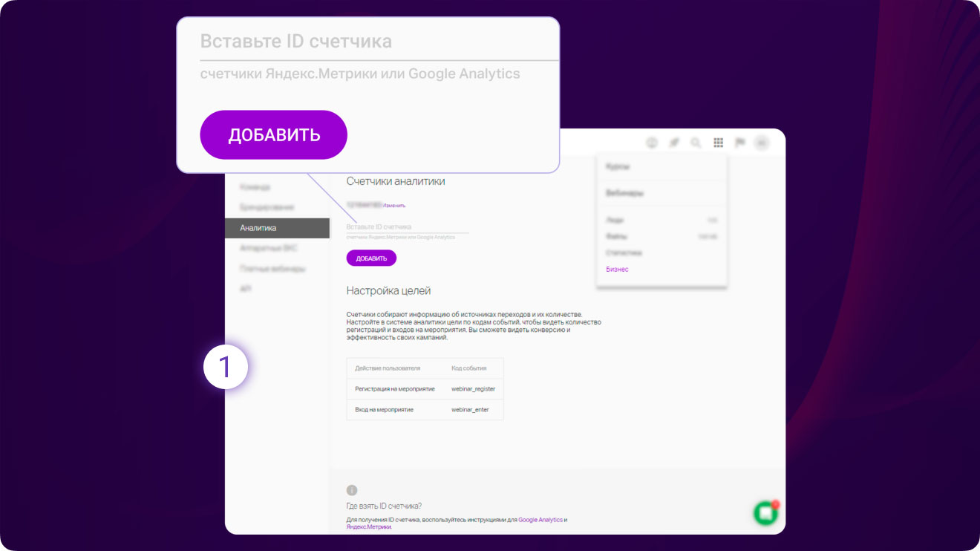Screen dimensions: 980x551
Task: Choose 'Бизнес' in the dropdown menu
Action: (x=617, y=269)
